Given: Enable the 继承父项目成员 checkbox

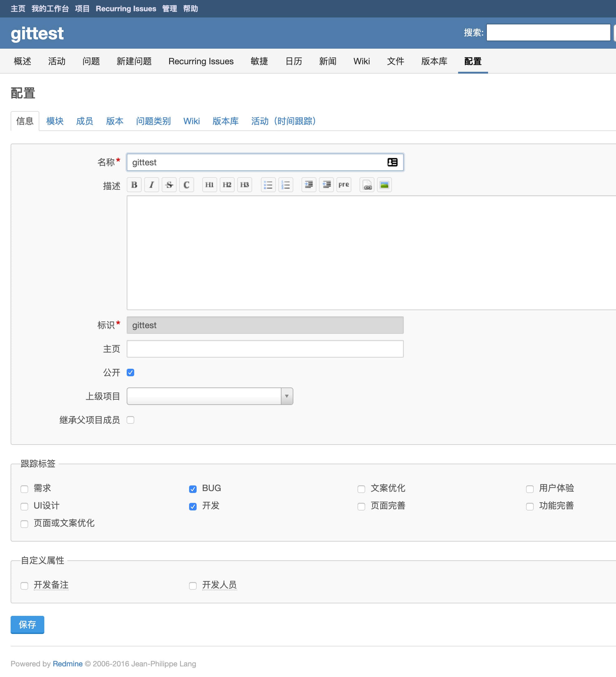Looking at the screenshot, I should (130, 420).
